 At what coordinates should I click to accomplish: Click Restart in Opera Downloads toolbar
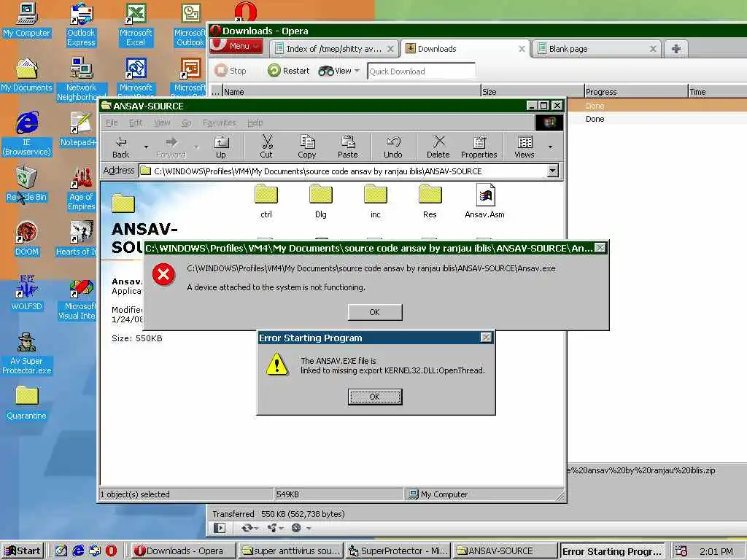289,71
